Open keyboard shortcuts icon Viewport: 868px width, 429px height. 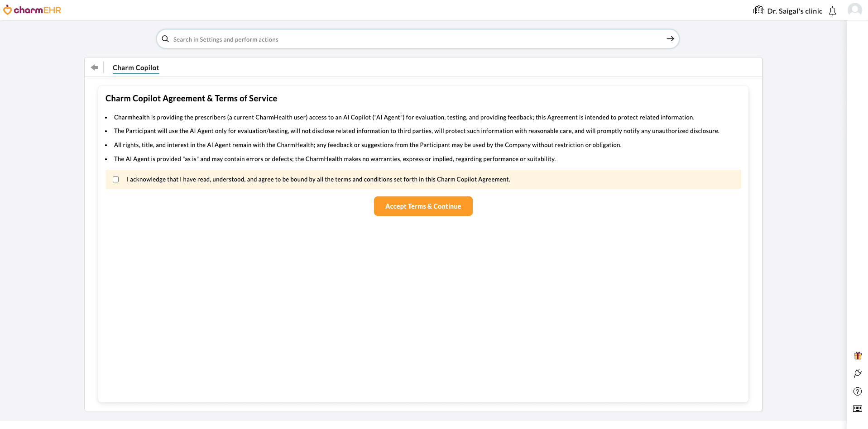tap(858, 409)
